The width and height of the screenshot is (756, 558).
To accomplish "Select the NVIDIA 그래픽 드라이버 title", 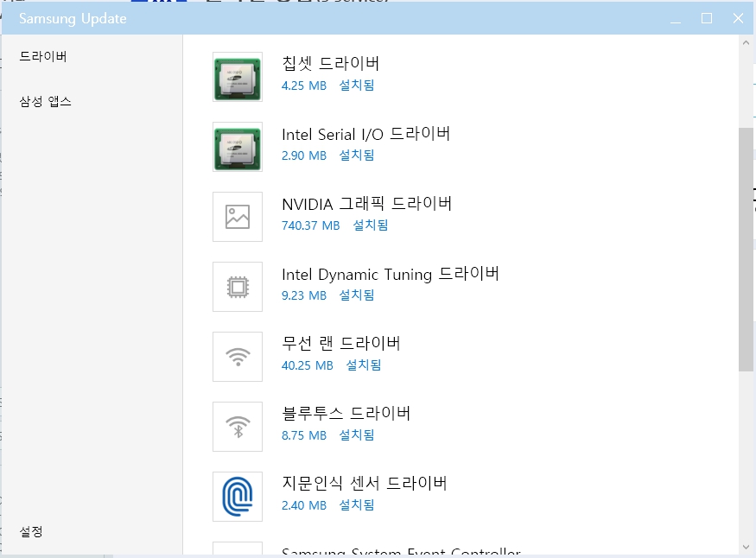I will point(366,203).
